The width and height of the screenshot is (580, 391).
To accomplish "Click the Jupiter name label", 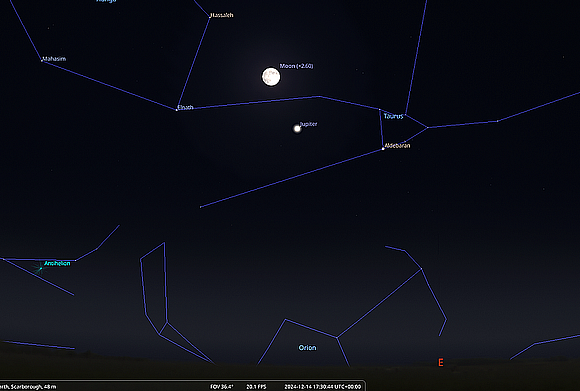I will tap(308, 124).
